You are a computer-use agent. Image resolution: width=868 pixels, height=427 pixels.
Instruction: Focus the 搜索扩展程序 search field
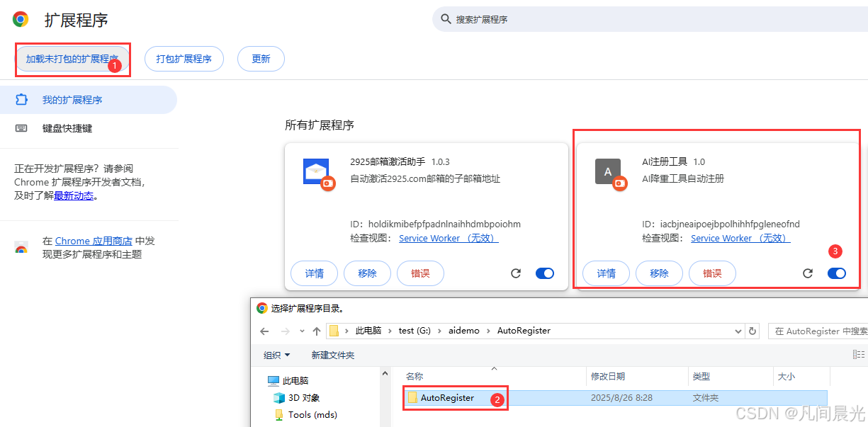tap(650, 19)
